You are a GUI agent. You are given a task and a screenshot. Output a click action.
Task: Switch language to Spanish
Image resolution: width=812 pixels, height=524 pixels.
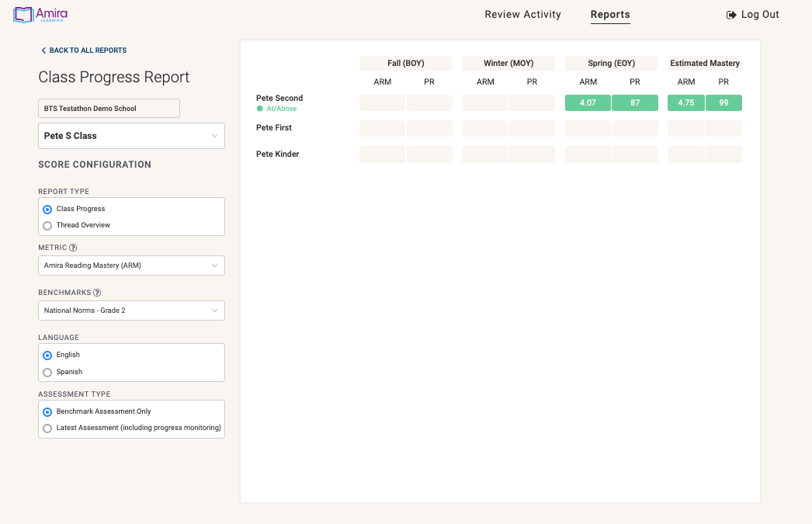(47, 372)
